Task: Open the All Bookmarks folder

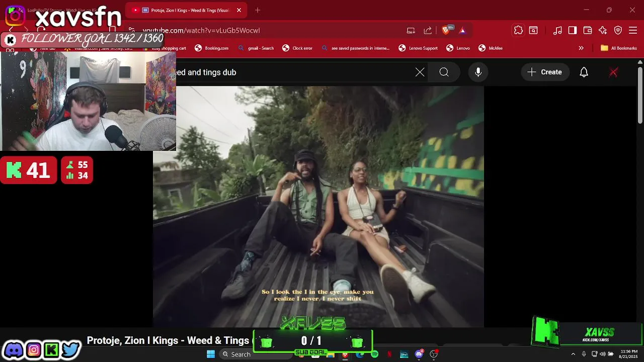Action: pos(619,48)
